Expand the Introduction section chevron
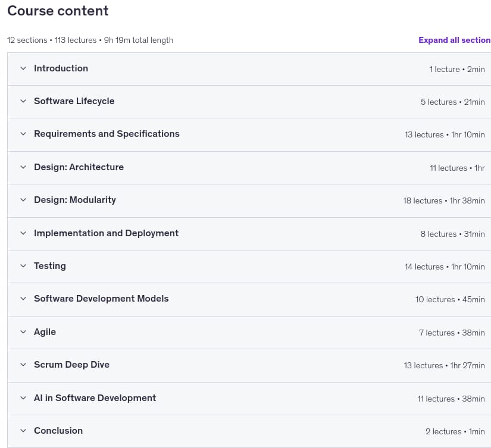491x448 pixels. 23,68
